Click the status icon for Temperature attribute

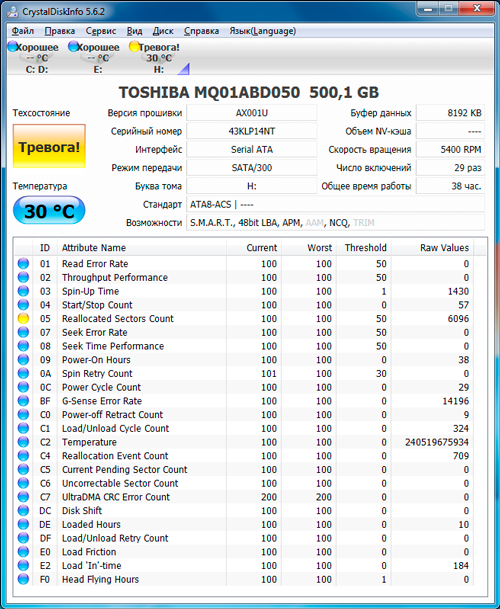coord(23,442)
